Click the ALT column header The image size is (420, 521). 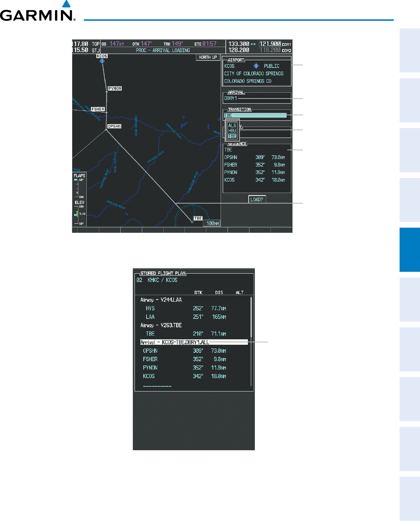[240, 293]
